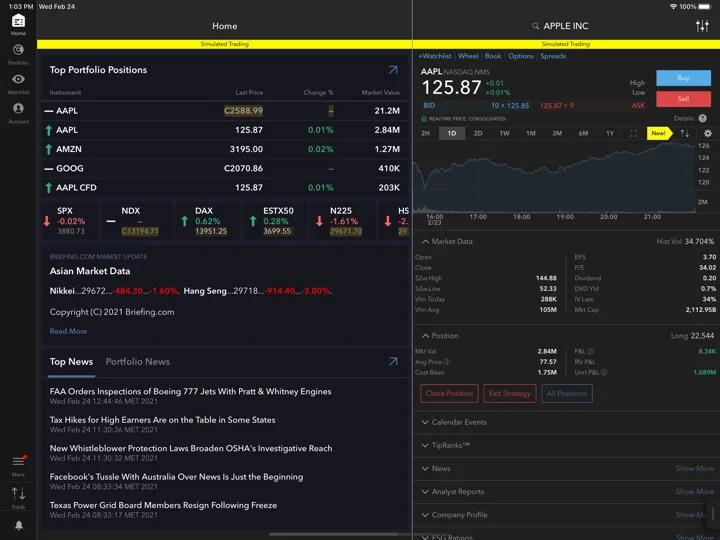Select the 1D chart timeframe
The height and width of the screenshot is (540, 720).
pyautogui.click(x=452, y=133)
